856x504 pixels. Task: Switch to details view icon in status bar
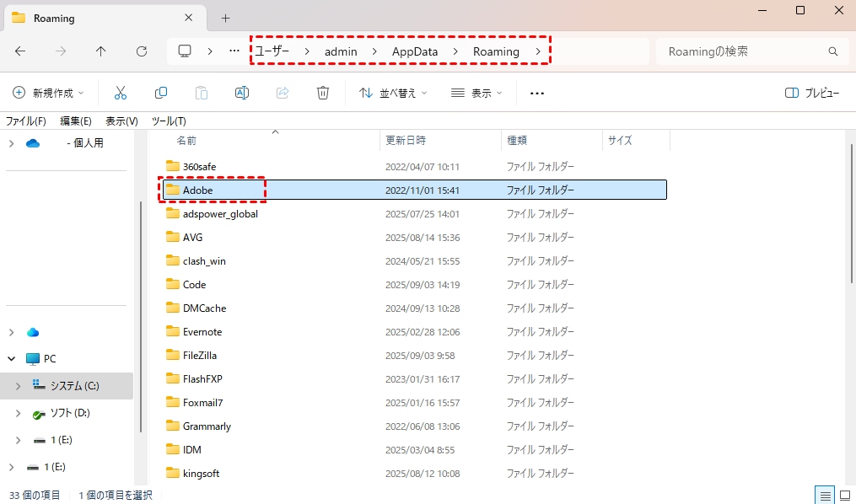(826, 496)
